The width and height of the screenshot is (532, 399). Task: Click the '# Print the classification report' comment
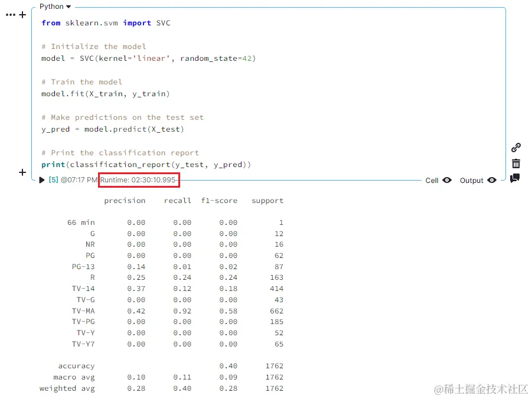coord(120,153)
